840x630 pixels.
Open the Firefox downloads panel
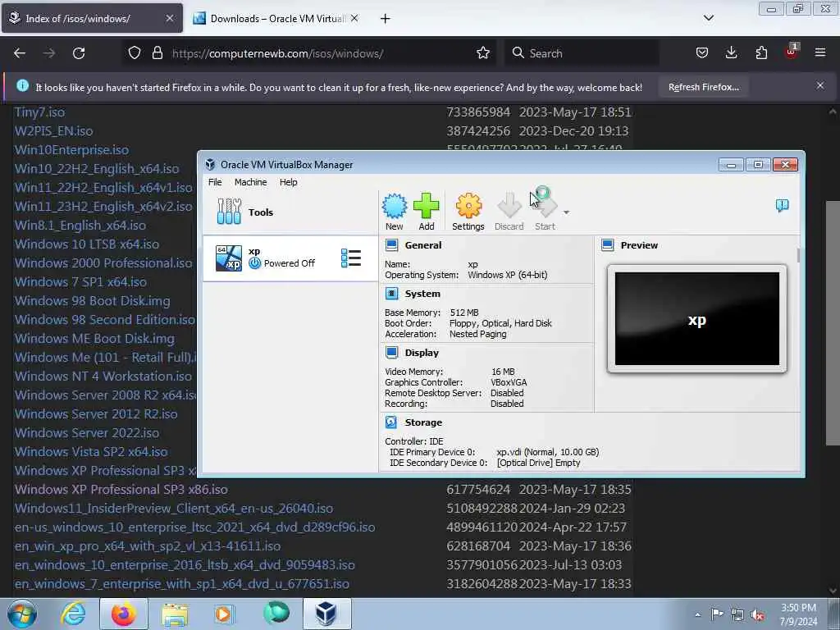coord(731,52)
